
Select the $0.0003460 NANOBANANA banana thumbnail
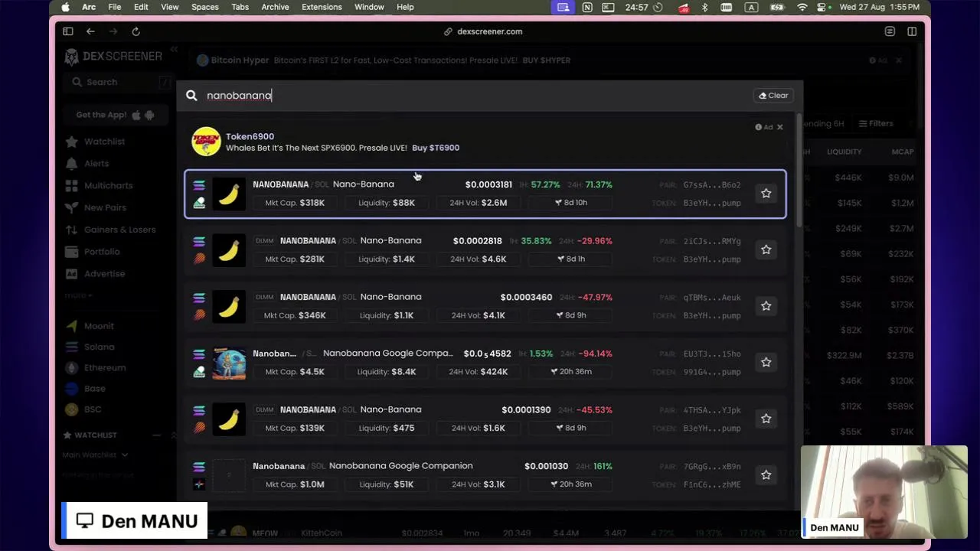[x=229, y=306]
